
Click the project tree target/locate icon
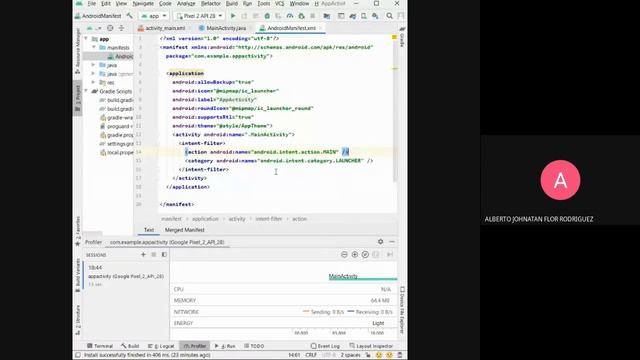click(110, 28)
